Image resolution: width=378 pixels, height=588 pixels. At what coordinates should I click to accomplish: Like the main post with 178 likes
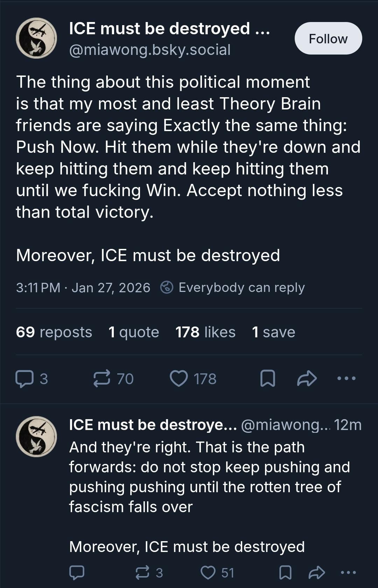tap(178, 379)
